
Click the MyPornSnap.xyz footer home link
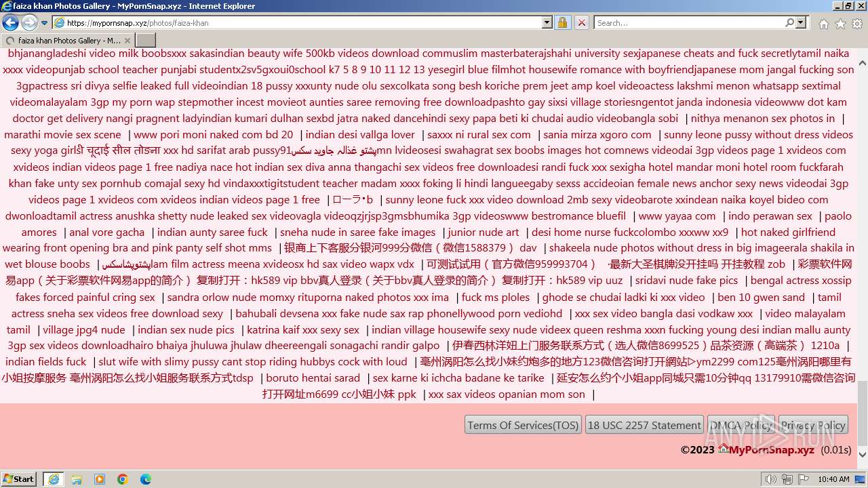tap(766, 449)
